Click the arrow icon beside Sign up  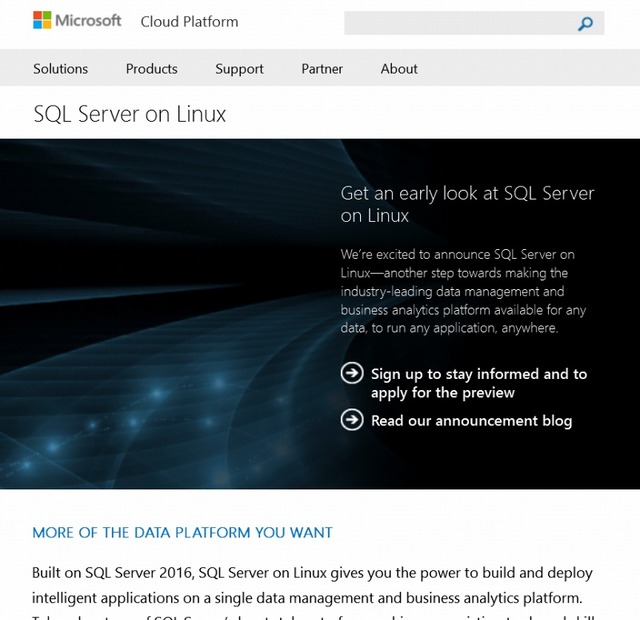(352, 373)
